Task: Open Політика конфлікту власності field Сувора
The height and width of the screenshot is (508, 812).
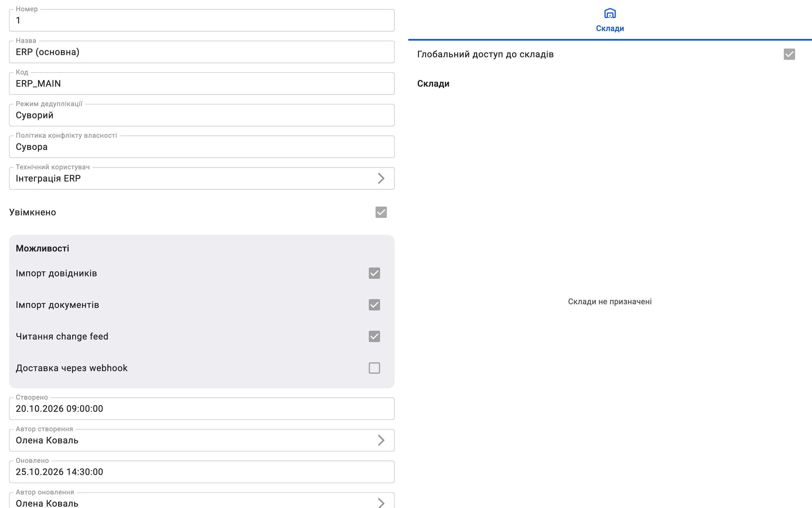Action: coord(202,147)
